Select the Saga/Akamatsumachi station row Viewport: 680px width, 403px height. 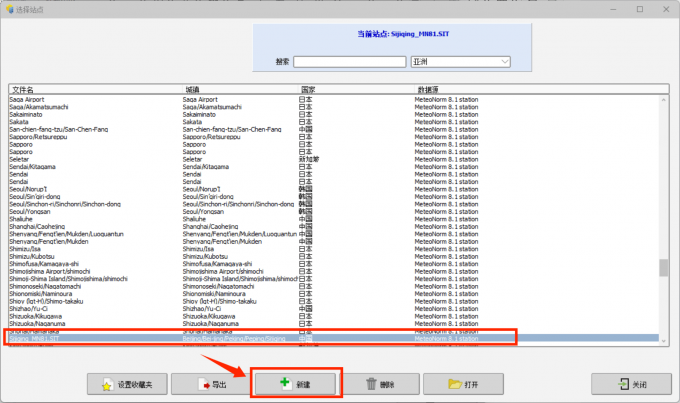tap(334, 107)
